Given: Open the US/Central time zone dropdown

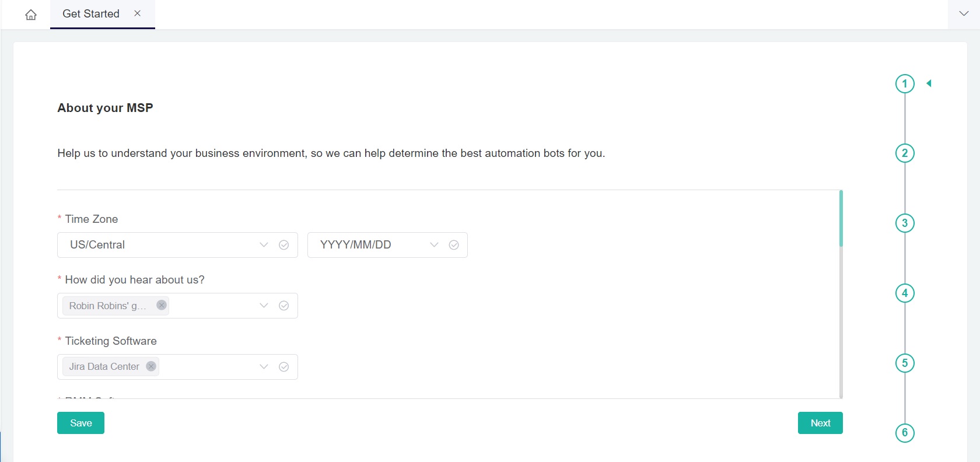Looking at the screenshot, I should click(163, 245).
